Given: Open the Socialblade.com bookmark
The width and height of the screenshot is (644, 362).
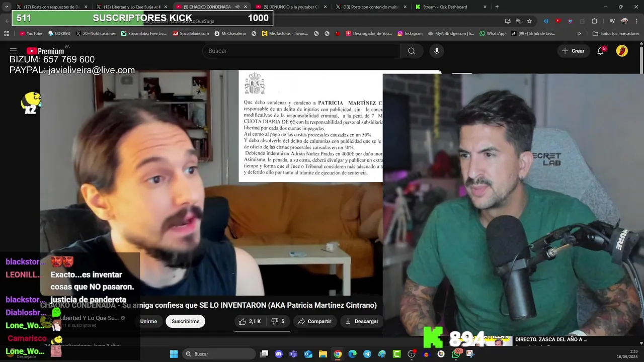Looking at the screenshot, I should [x=191, y=34].
